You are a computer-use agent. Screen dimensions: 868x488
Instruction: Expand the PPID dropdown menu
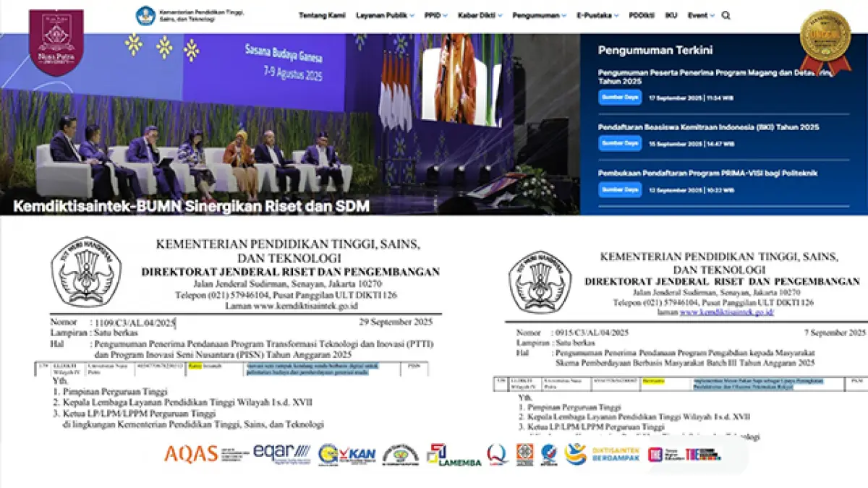(435, 15)
